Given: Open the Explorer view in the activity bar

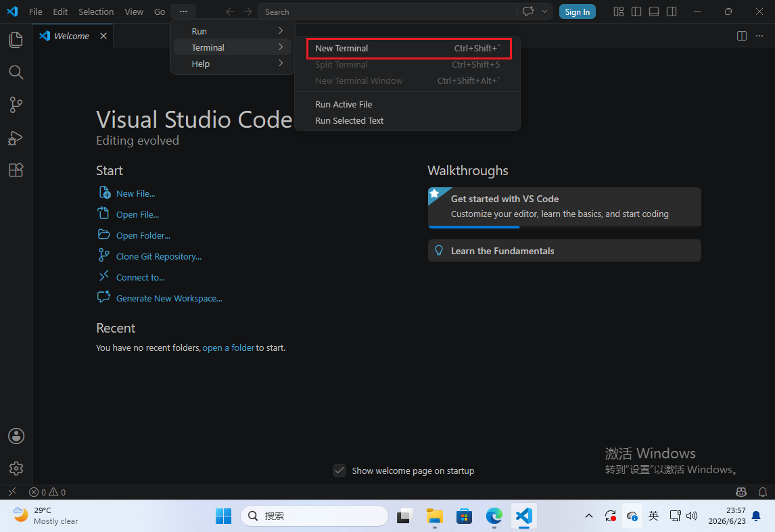Looking at the screenshot, I should tap(16, 39).
